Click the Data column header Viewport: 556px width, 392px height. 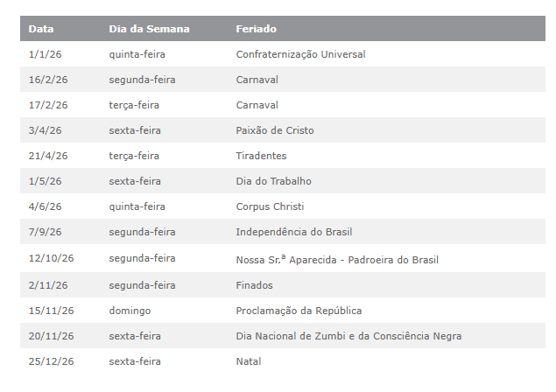pos(41,29)
